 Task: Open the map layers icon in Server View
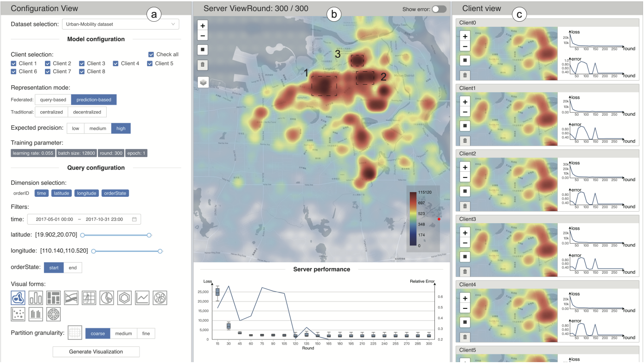pyautogui.click(x=203, y=82)
